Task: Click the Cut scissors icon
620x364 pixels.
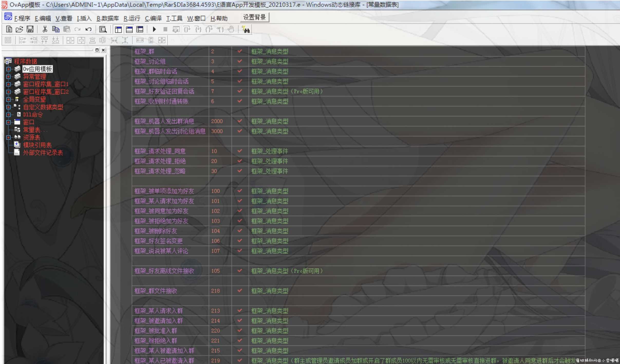Action: (45, 30)
